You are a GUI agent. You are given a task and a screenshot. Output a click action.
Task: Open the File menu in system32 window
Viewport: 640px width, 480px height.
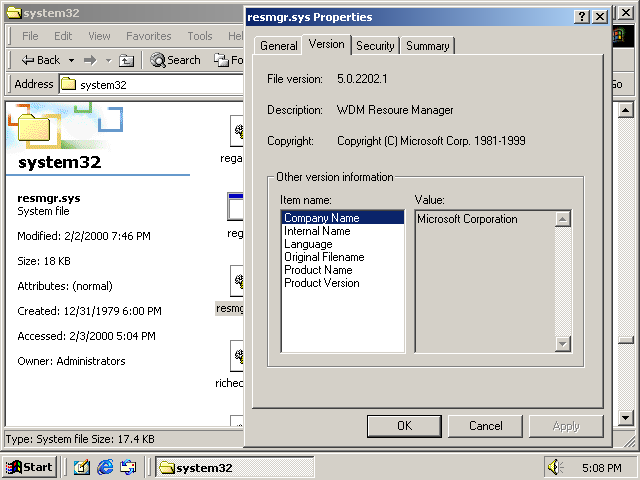click(x=30, y=36)
